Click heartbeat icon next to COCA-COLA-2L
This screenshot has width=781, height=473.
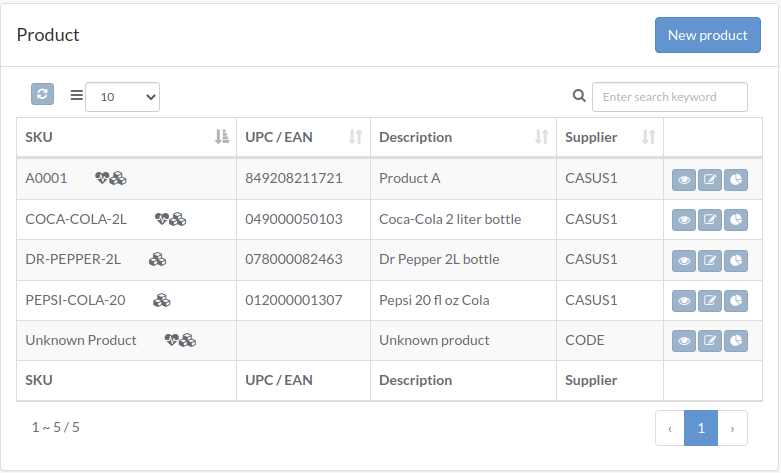(162, 219)
